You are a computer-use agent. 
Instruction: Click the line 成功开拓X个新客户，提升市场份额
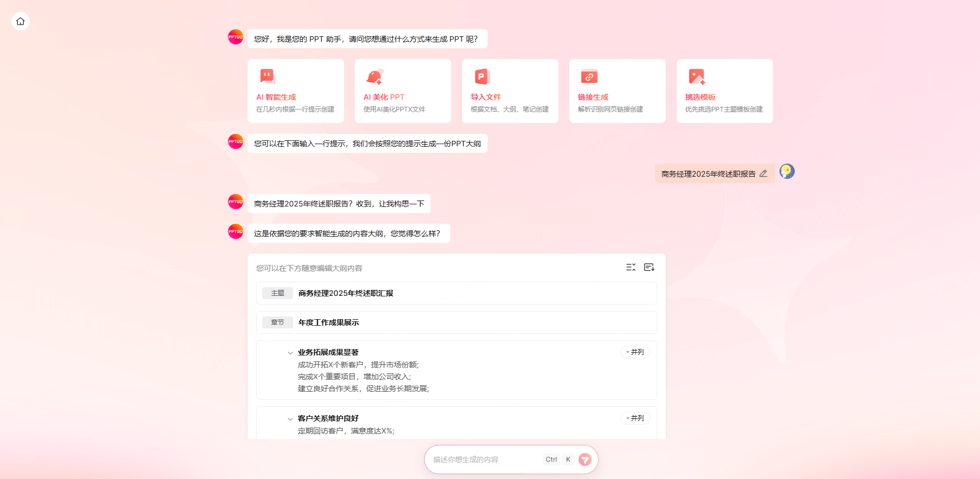point(358,365)
